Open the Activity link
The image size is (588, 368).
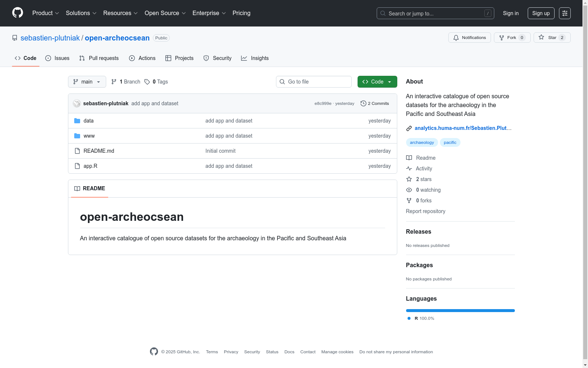click(x=419, y=169)
